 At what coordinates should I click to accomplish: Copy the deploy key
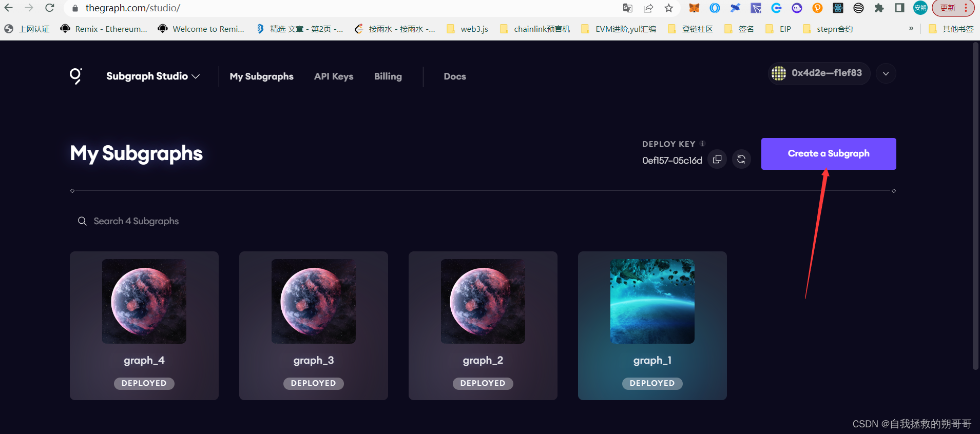[717, 160]
